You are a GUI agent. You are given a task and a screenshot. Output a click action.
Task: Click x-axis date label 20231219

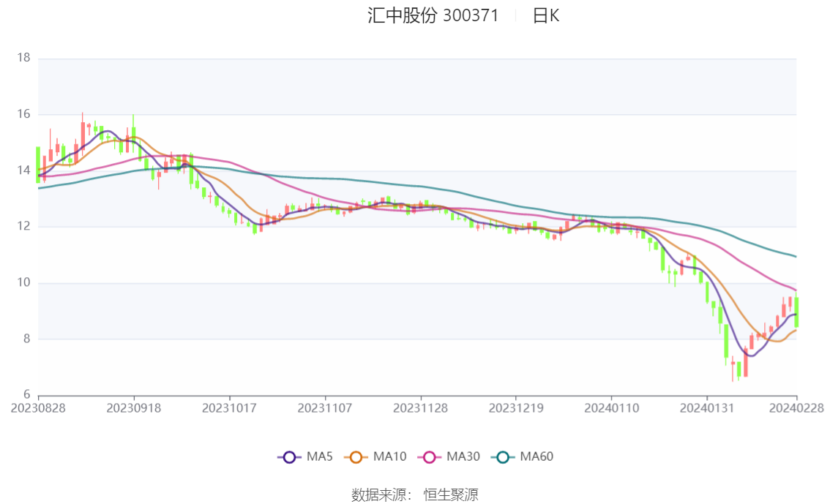(x=516, y=408)
